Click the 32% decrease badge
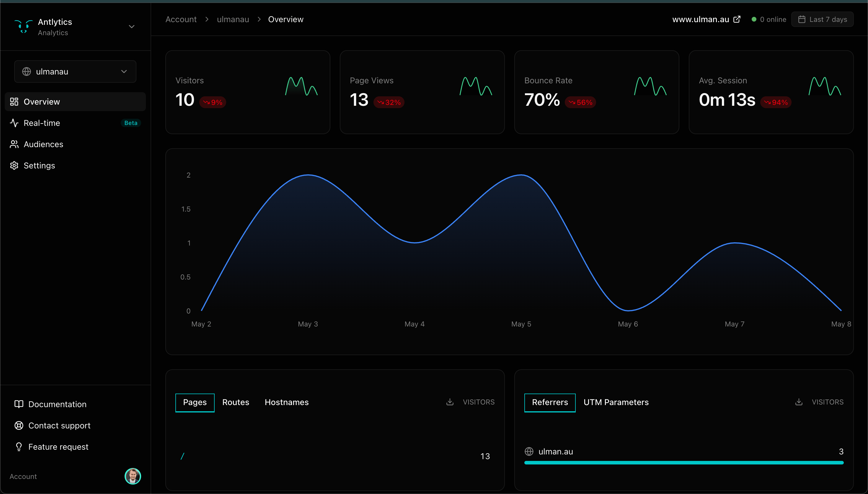Viewport: 868px width, 494px height. click(x=389, y=103)
